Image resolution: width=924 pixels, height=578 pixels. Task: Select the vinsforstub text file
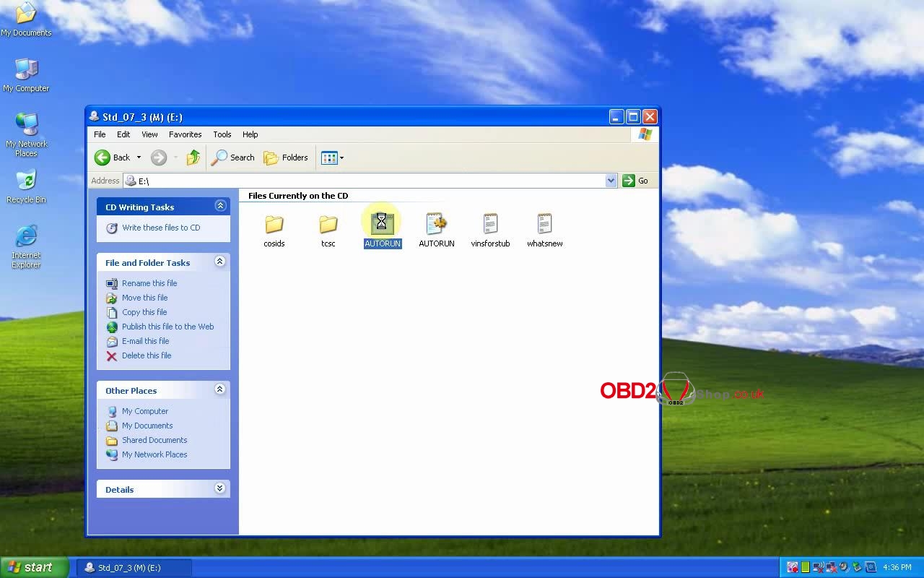pyautogui.click(x=490, y=225)
